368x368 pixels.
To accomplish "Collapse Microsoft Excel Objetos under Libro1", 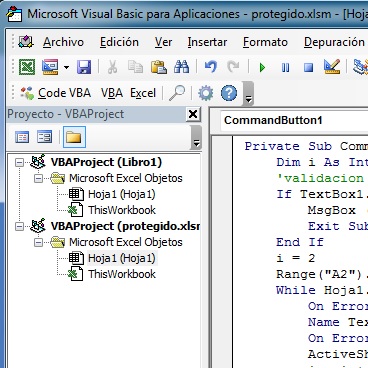I will [x=38, y=179].
